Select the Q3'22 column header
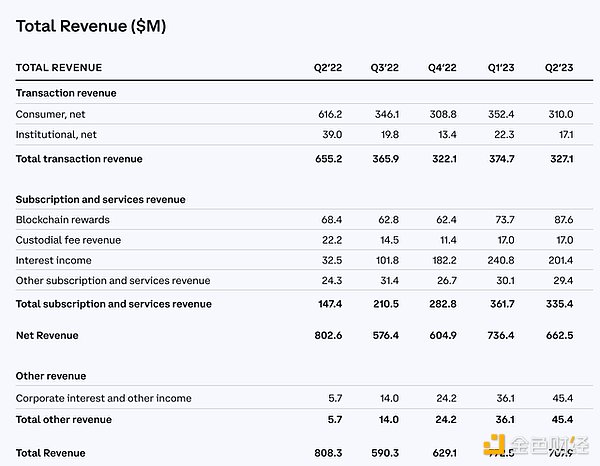Viewport: 600px width, 466px height. [385, 68]
